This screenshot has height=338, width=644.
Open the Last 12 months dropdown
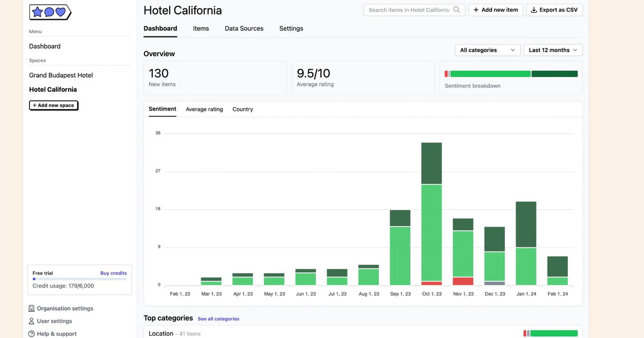[x=553, y=50]
